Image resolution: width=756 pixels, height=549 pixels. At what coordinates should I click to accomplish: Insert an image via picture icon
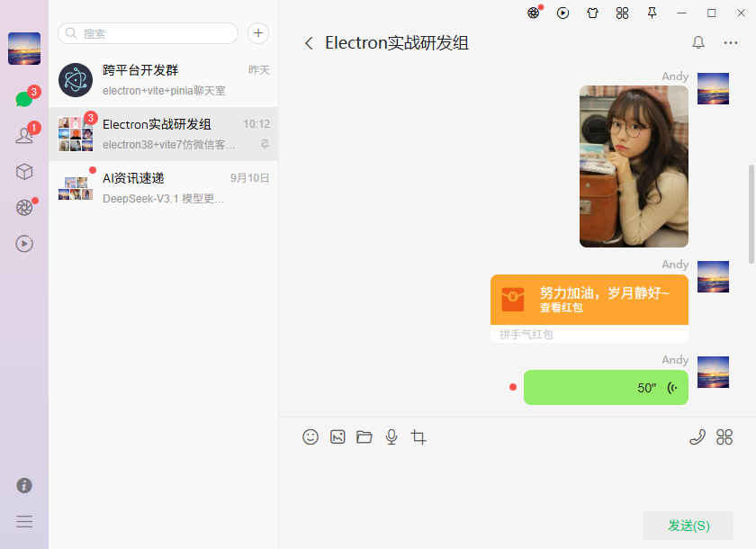click(x=337, y=437)
